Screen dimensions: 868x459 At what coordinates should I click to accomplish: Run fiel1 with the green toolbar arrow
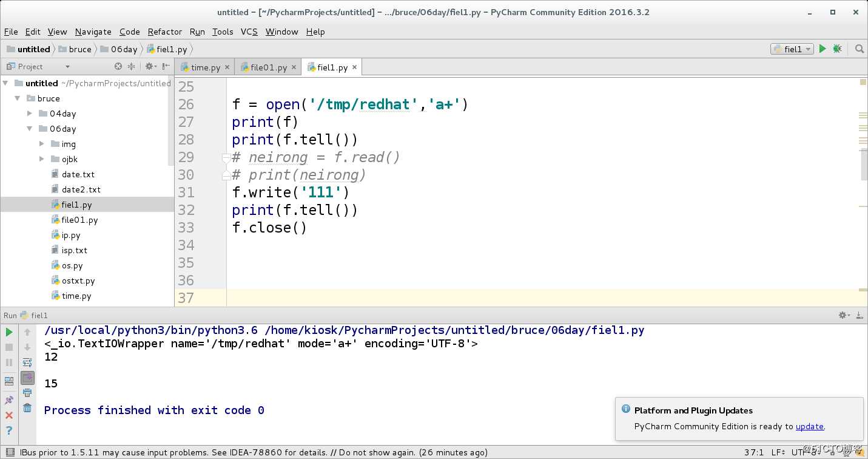[823, 49]
